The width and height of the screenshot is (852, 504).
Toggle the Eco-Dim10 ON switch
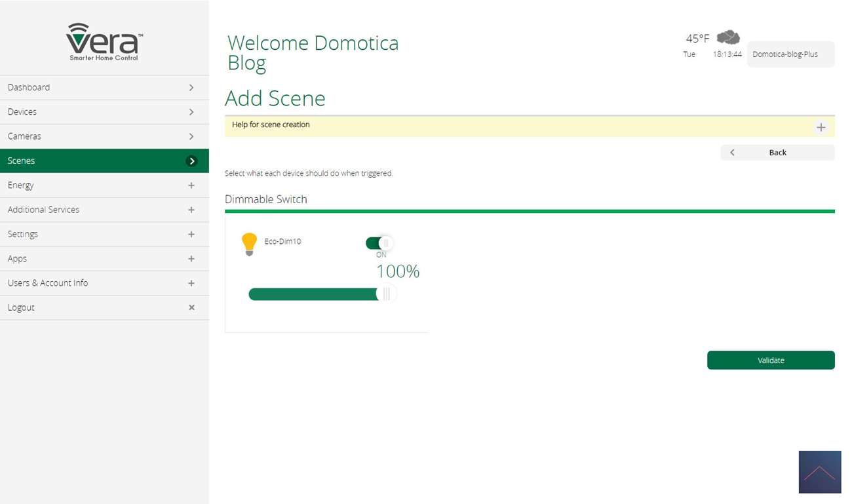tap(379, 243)
